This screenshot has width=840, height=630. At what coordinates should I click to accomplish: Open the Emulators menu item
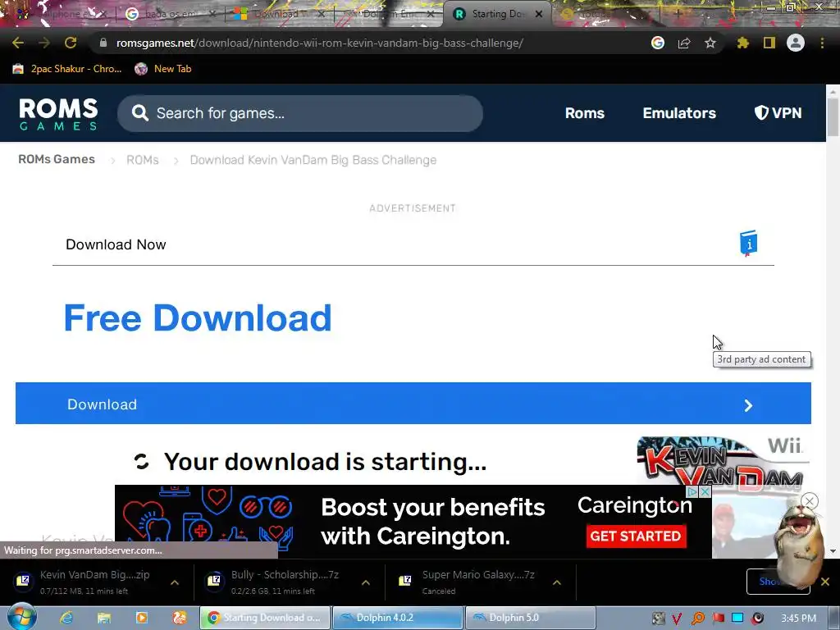click(x=679, y=113)
